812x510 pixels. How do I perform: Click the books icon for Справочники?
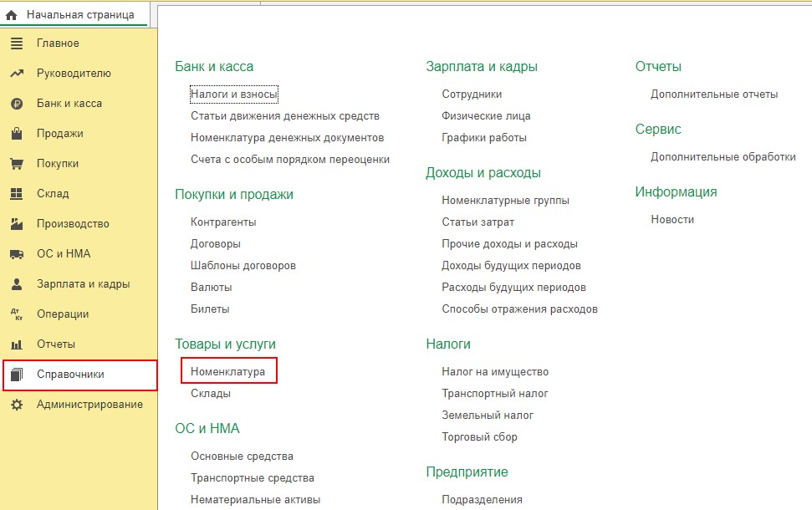[17, 375]
